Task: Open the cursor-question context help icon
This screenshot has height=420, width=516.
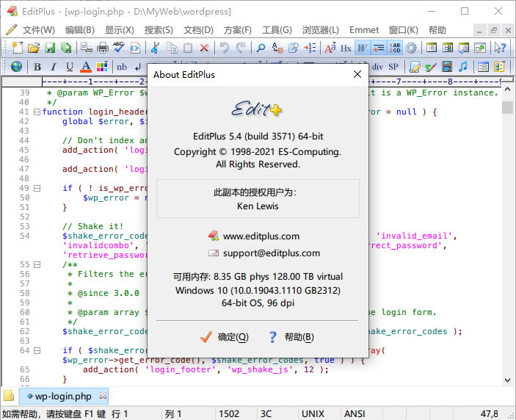Action: point(500,48)
